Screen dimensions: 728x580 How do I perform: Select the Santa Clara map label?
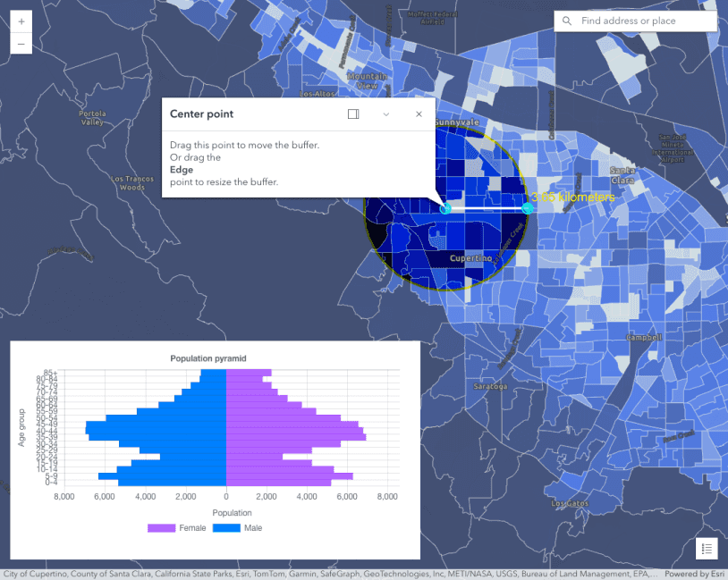(x=622, y=175)
